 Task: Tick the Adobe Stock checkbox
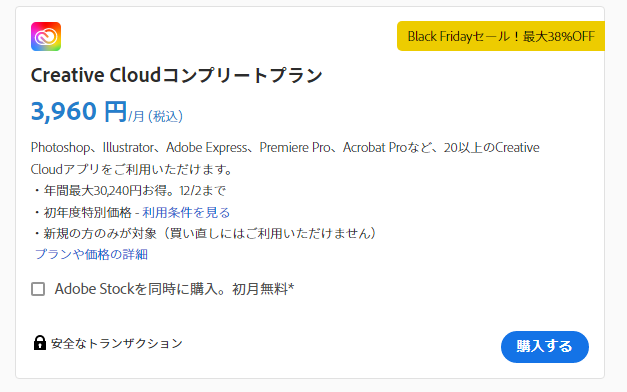pos(38,289)
